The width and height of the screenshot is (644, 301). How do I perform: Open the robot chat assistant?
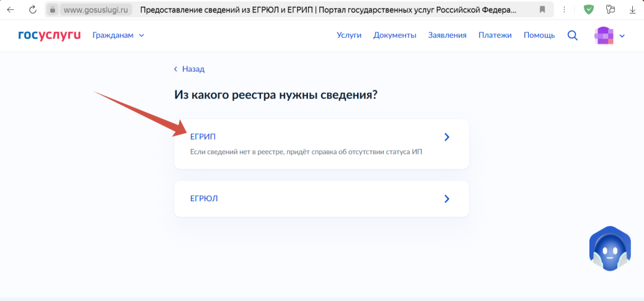(x=609, y=249)
